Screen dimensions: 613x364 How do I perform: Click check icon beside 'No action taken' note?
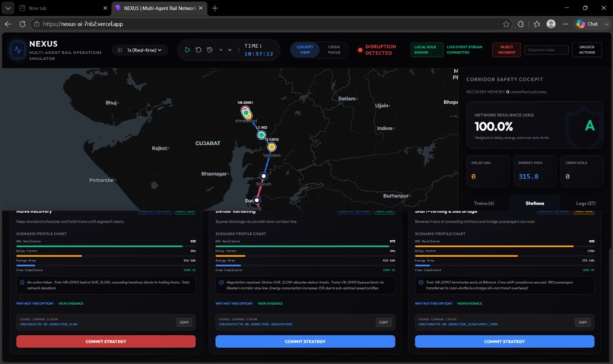(22, 283)
